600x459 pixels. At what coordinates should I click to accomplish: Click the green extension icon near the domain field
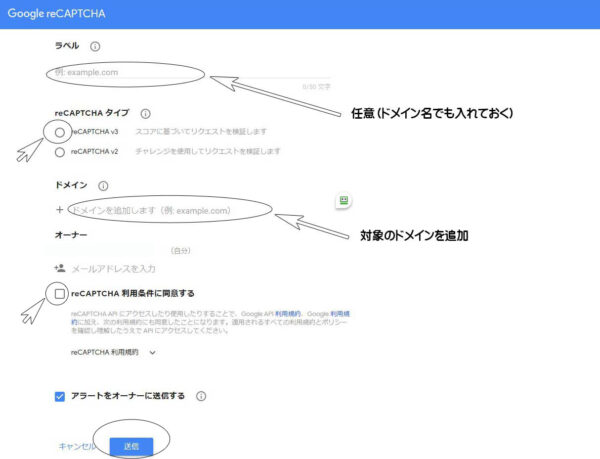(344, 200)
